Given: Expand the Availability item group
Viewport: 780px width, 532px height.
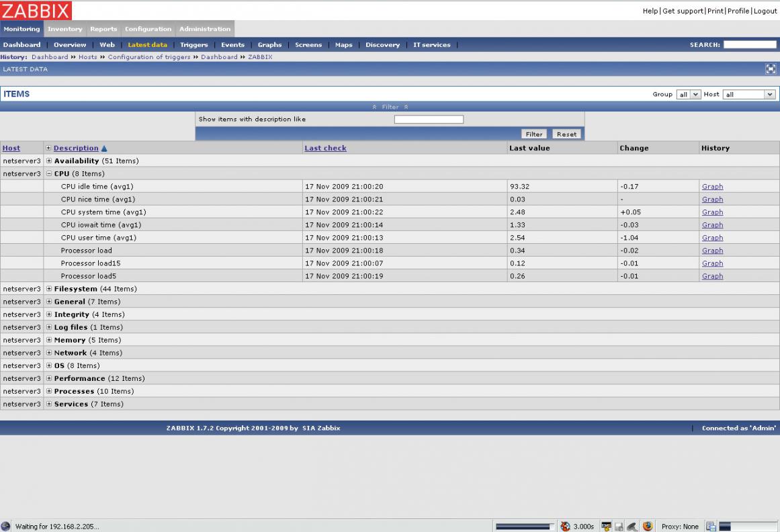Looking at the screenshot, I should (x=49, y=161).
